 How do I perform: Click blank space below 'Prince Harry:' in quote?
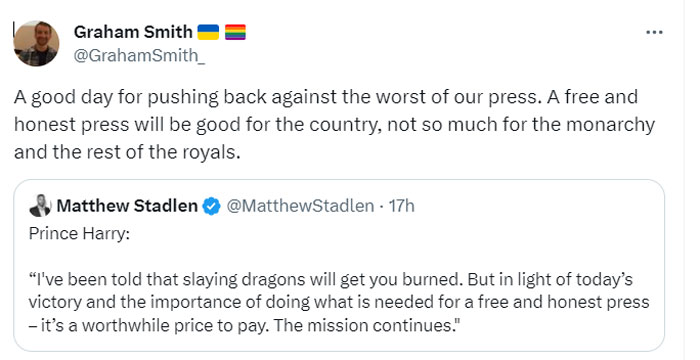[339, 256]
